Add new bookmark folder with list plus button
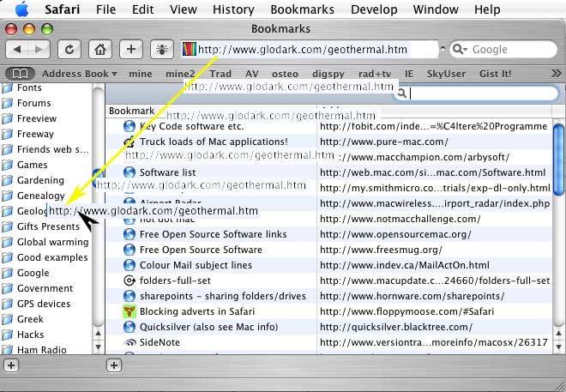This screenshot has height=392, width=566. pyautogui.click(x=114, y=365)
